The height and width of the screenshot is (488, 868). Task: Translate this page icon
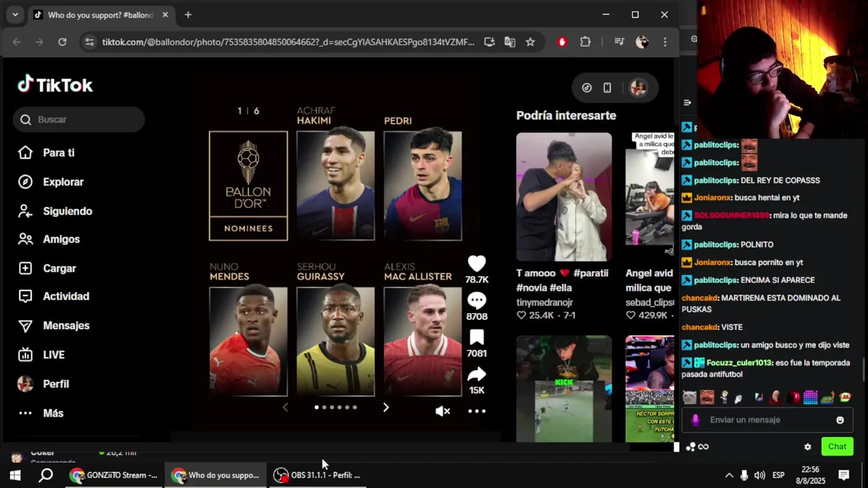[510, 42]
